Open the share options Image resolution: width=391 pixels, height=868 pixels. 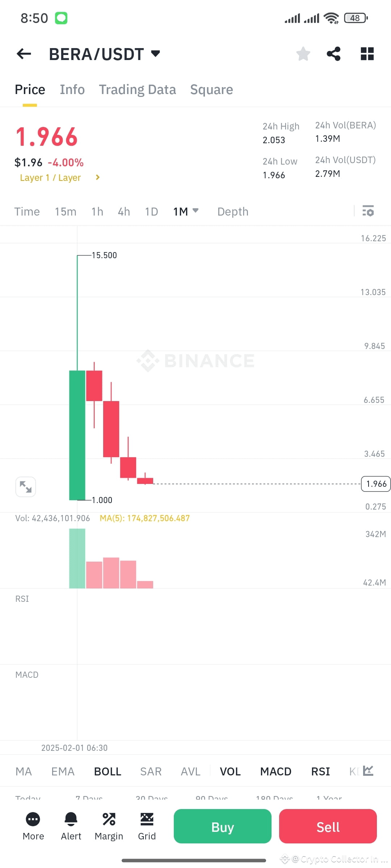[333, 54]
